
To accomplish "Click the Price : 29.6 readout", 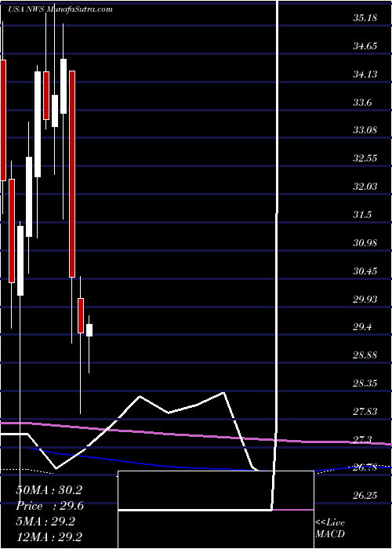I will point(49,506).
